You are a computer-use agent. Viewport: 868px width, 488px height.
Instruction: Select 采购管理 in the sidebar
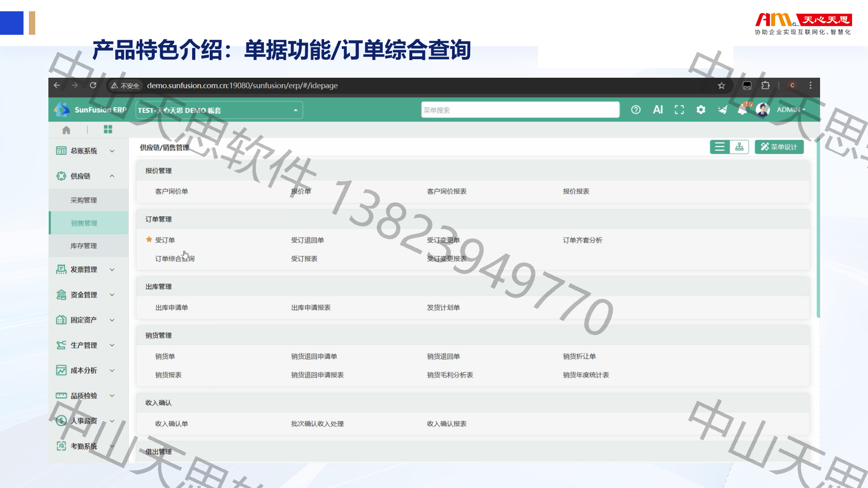tap(89, 200)
